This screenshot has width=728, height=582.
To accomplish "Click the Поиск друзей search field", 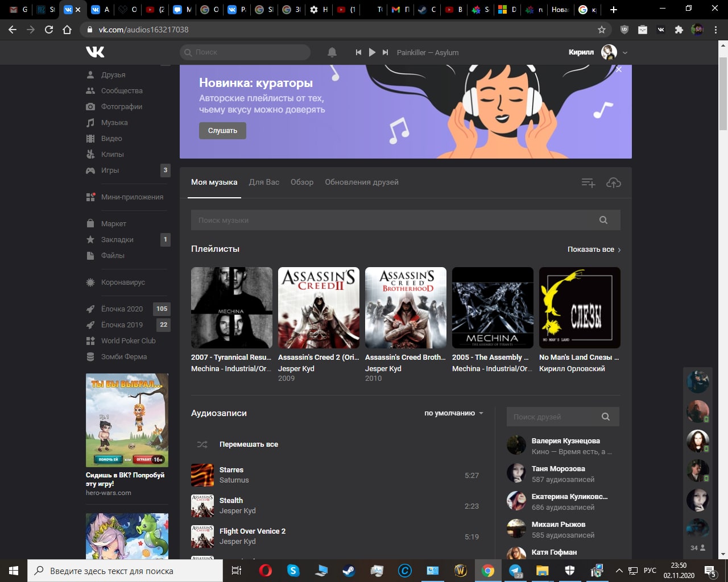I will (x=563, y=417).
